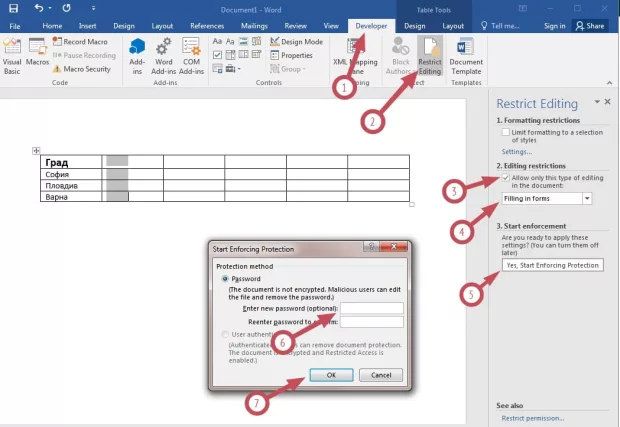620x427 pixels.
Task: Insert Date Picker content control
Action: 257,54
